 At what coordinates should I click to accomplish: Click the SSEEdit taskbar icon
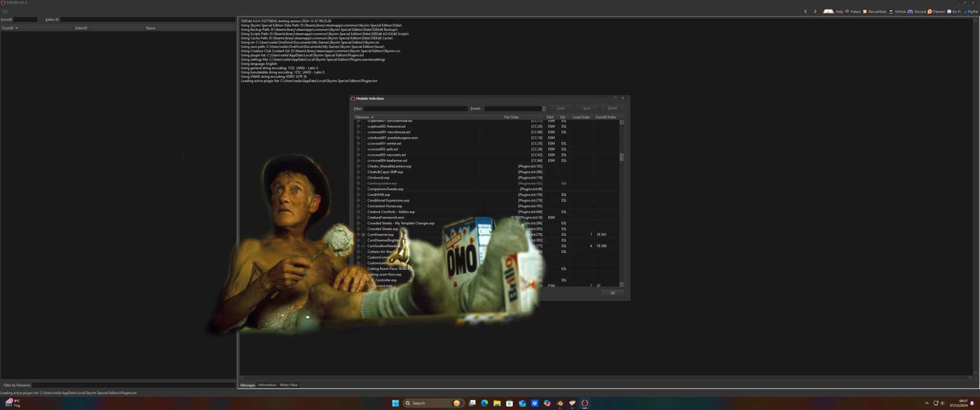pos(585,403)
